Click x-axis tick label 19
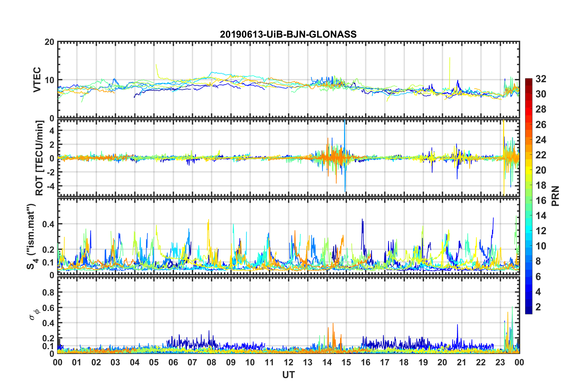 pyautogui.click(x=423, y=362)
